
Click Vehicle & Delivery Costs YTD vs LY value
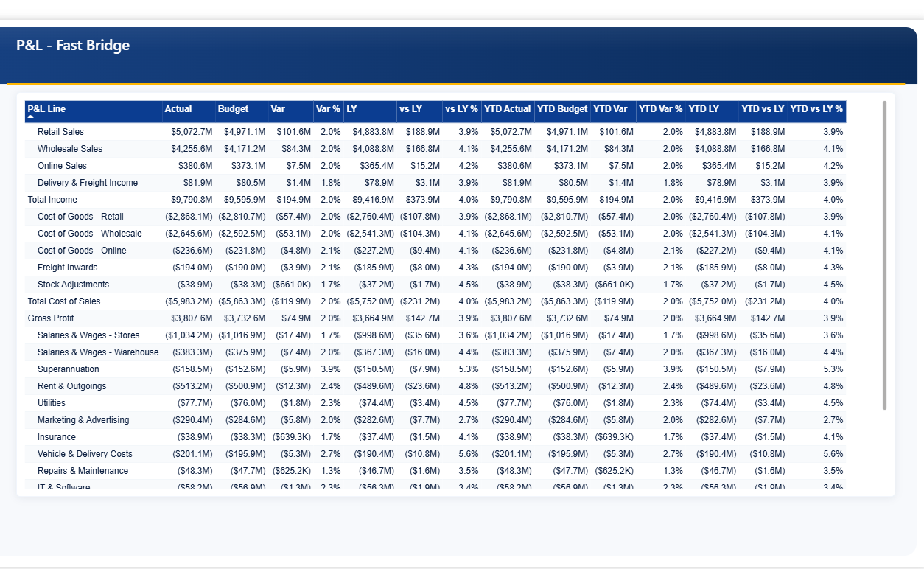tap(767, 454)
